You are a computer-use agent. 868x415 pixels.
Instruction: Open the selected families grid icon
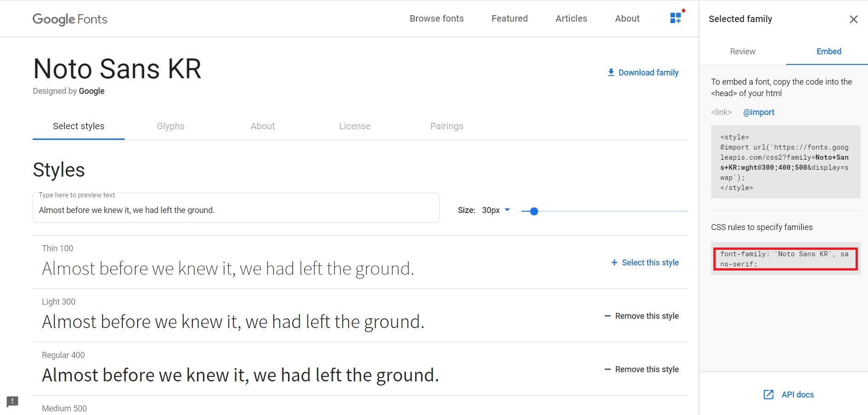click(x=676, y=18)
